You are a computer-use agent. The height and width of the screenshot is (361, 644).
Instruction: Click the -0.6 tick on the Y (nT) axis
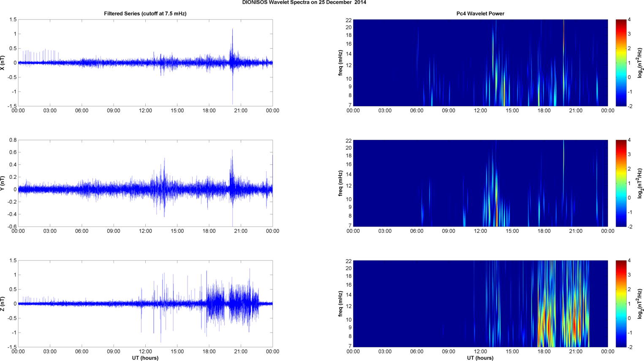(12, 227)
